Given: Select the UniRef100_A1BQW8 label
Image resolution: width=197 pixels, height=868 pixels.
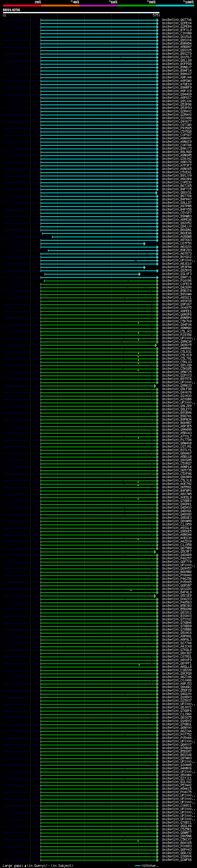Looking at the screenshot, I should click(x=177, y=237).
